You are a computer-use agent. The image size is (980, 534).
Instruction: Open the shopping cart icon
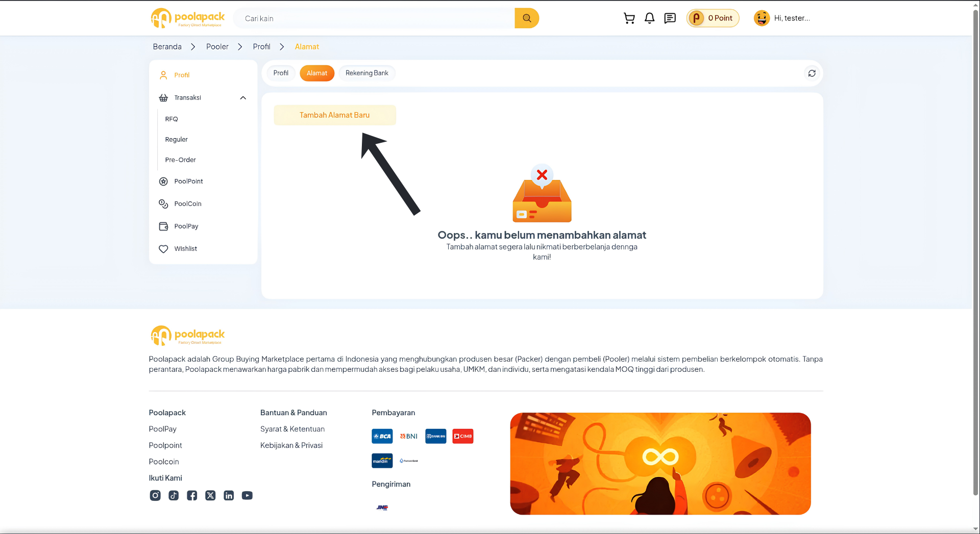(x=629, y=18)
